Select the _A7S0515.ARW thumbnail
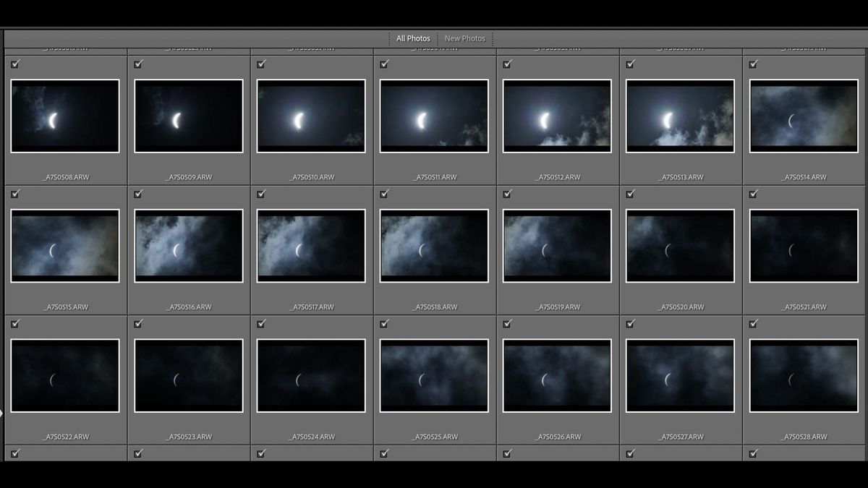The image size is (868, 488). point(64,246)
